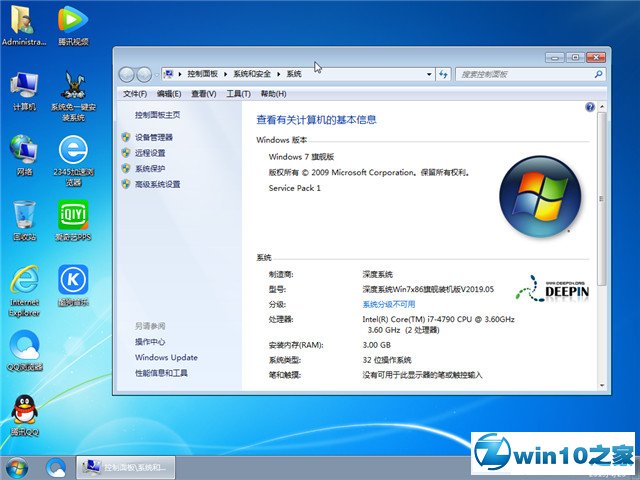Select the 控制面板\系统和... taskbar button
This screenshot has height=480, width=640.
coord(126,467)
